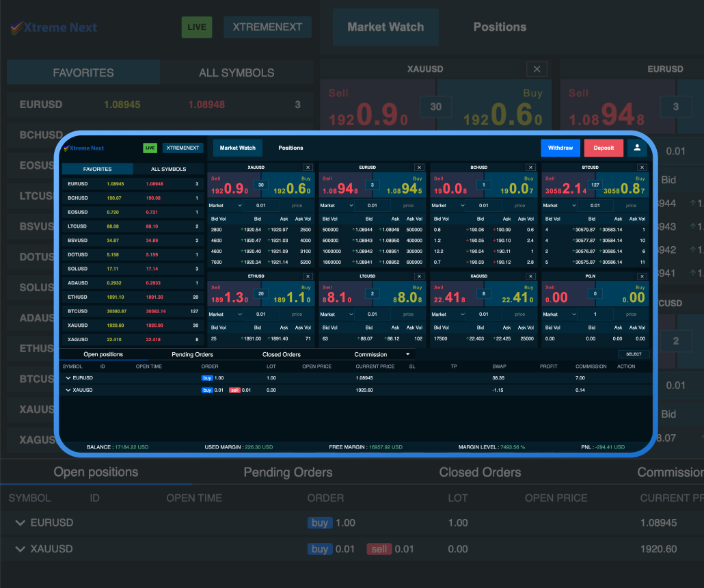Select ADAUSD in the framed panel's favorites list
This screenshot has height=588, width=704.
pyautogui.click(x=133, y=283)
